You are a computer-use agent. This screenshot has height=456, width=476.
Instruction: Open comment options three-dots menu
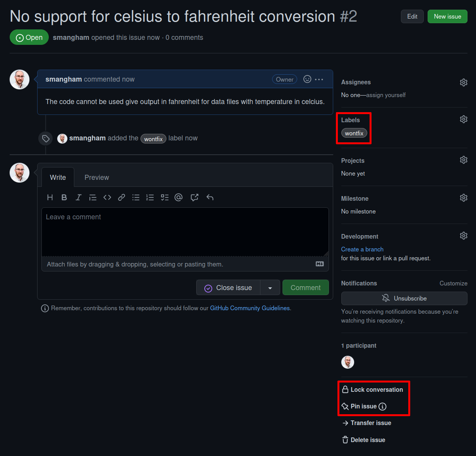point(319,79)
